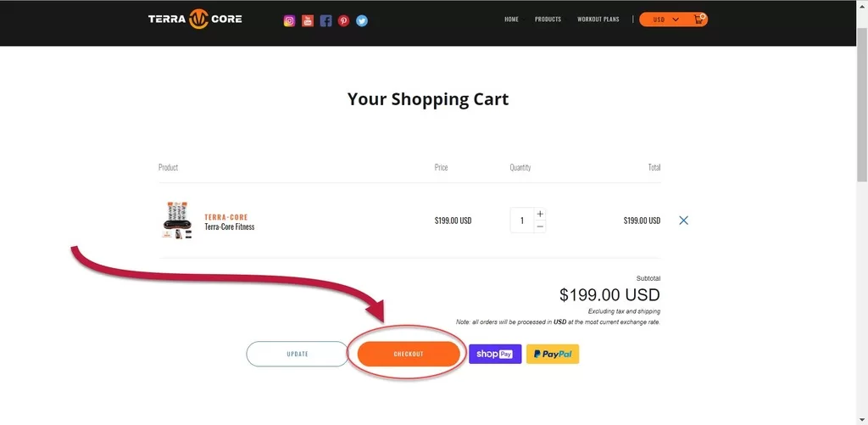Viewport: 868px width, 425px height.
Task: Open the Facebook social icon
Action: click(x=325, y=20)
